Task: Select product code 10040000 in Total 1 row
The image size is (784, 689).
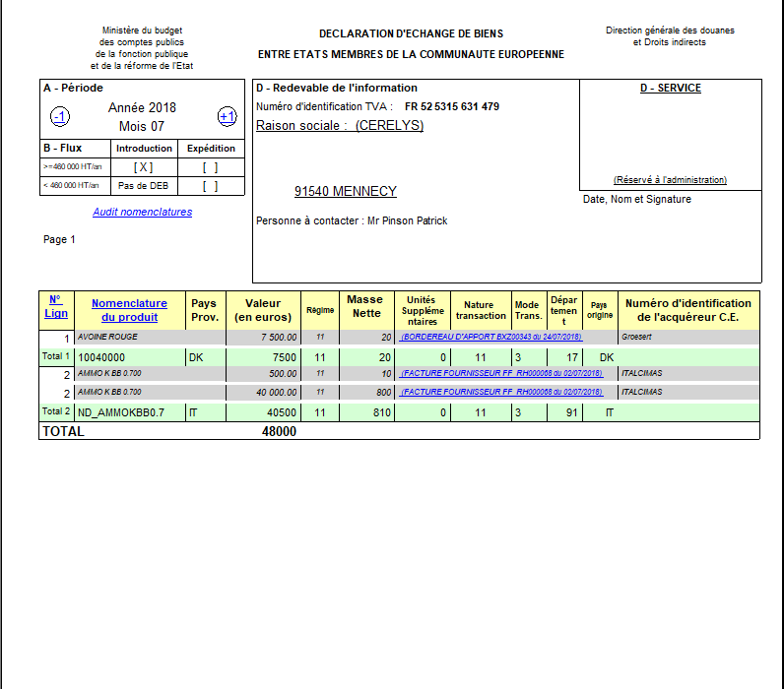Action: pos(101,357)
